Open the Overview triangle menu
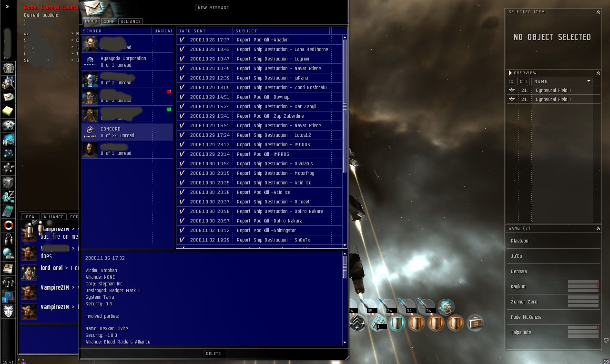The height and width of the screenshot is (364, 610). click(x=510, y=73)
